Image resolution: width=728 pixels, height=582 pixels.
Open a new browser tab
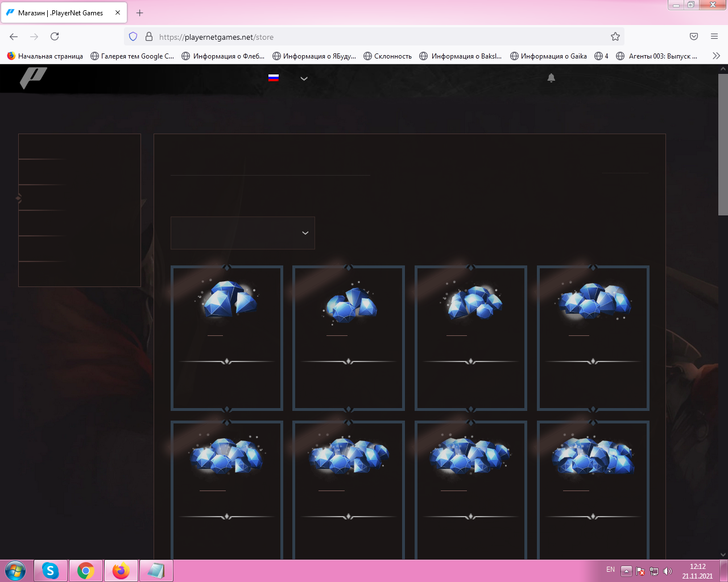point(139,13)
